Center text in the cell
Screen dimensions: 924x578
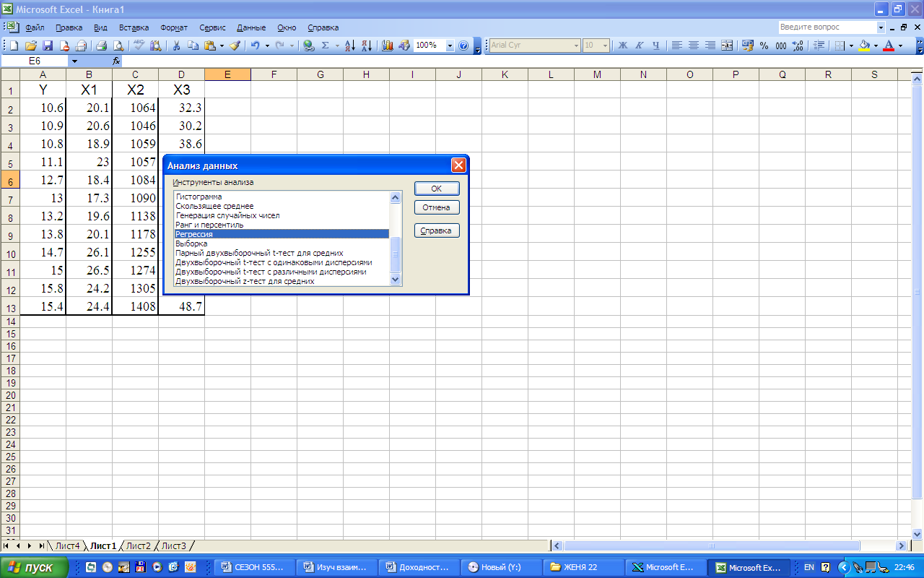[x=694, y=46]
